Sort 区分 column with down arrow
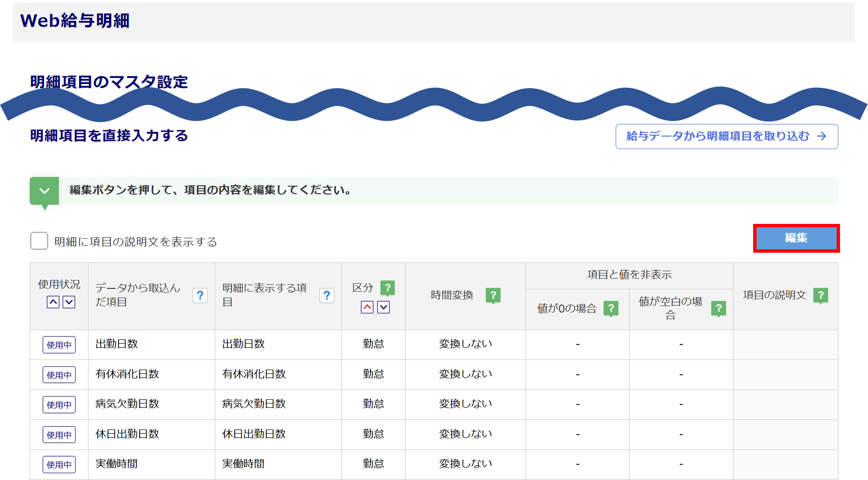868x480 pixels. coord(384,307)
